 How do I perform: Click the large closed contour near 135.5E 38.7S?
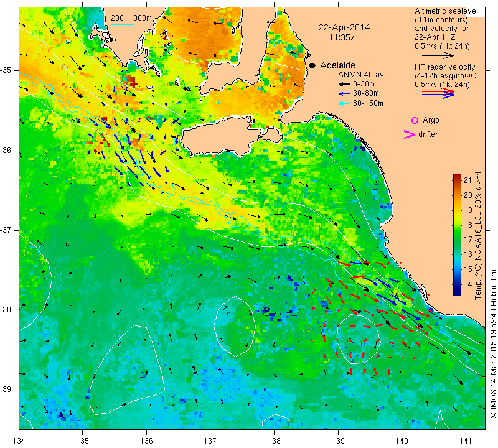pyautogui.click(x=127, y=370)
